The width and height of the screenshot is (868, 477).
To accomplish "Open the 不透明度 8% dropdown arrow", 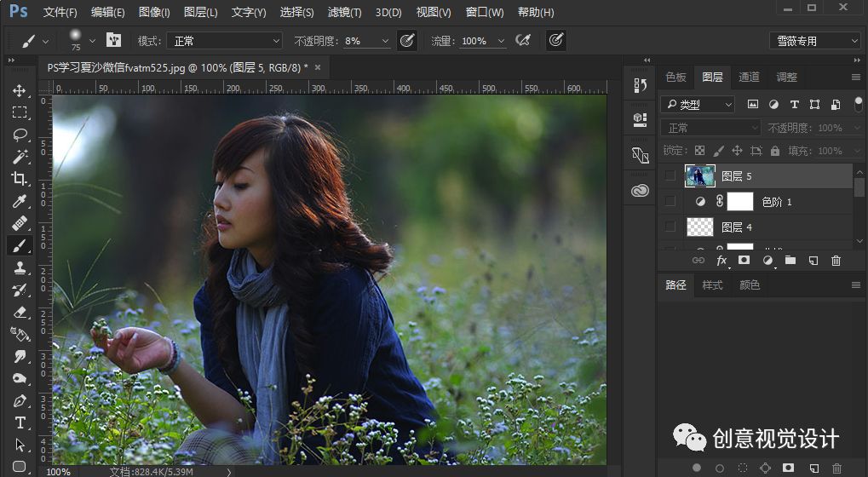I will pos(385,41).
